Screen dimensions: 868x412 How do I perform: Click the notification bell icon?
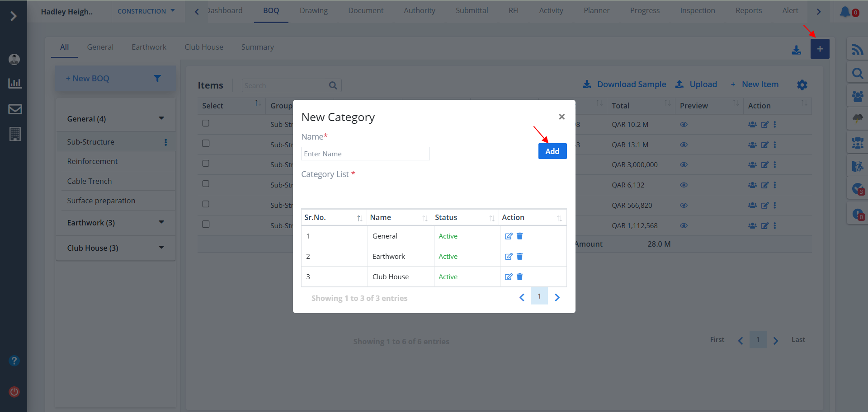[x=844, y=12]
